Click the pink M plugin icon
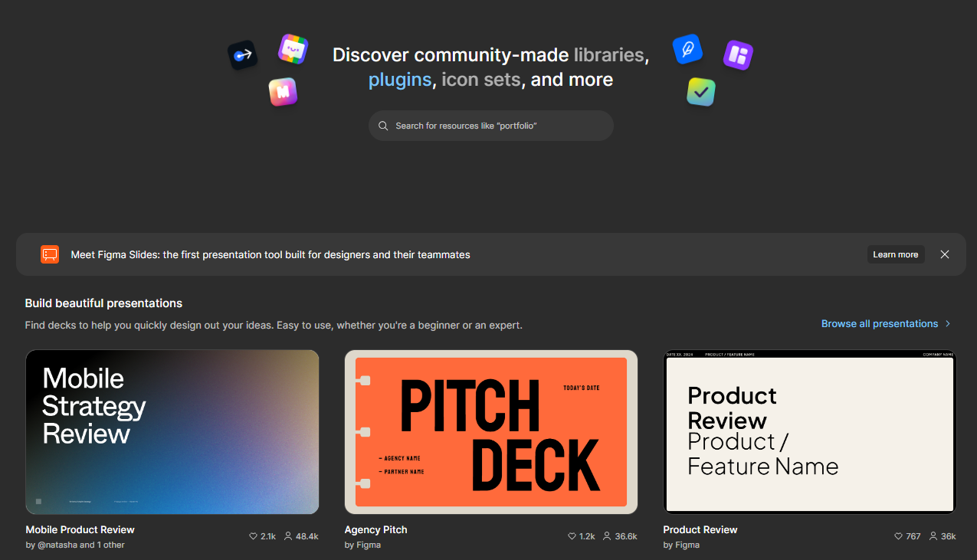Image resolution: width=977 pixels, height=560 pixels. [283, 92]
